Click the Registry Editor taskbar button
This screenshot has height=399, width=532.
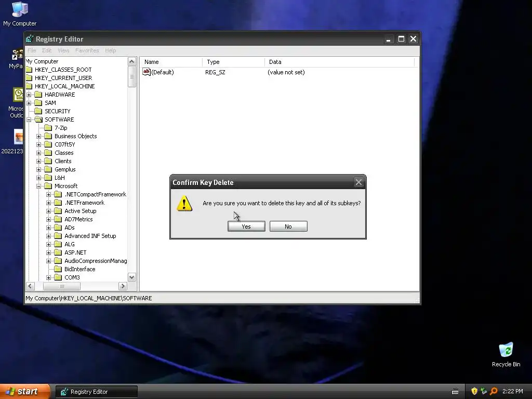(96, 392)
